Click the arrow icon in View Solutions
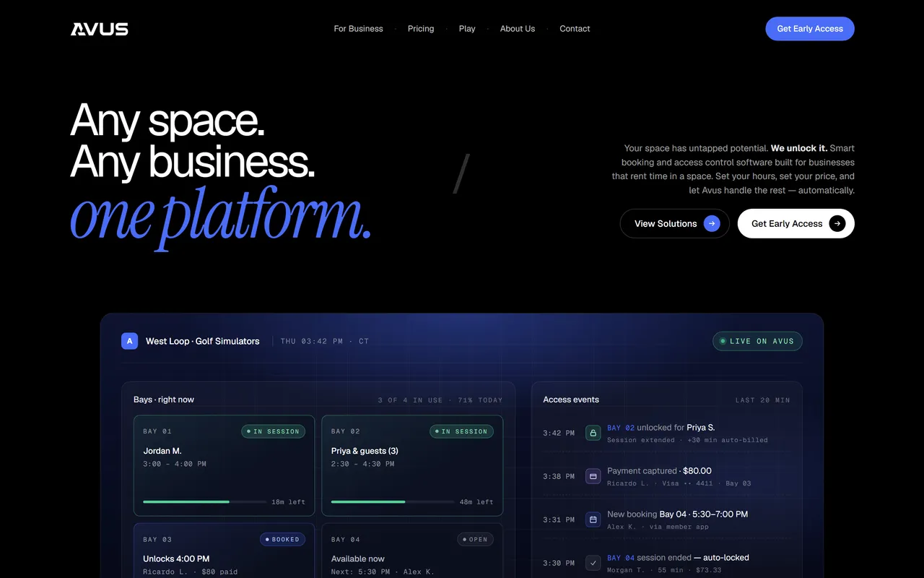Viewport: 924px width, 578px height. pyautogui.click(x=712, y=224)
